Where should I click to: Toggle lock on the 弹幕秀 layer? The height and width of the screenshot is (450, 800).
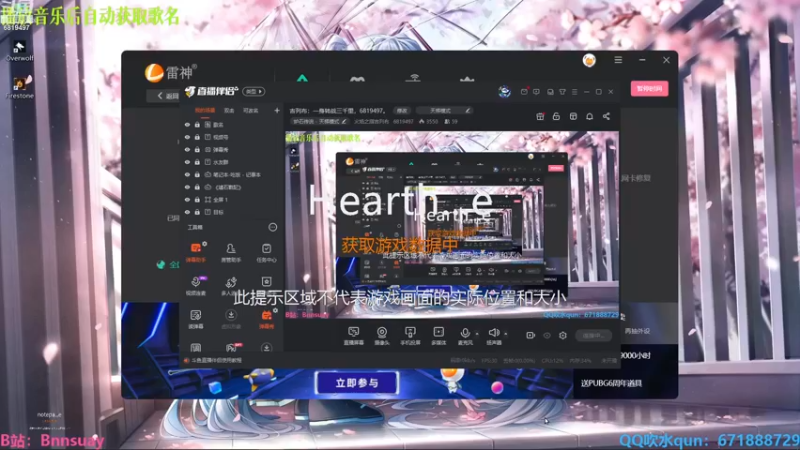pyautogui.click(x=197, y=149)
